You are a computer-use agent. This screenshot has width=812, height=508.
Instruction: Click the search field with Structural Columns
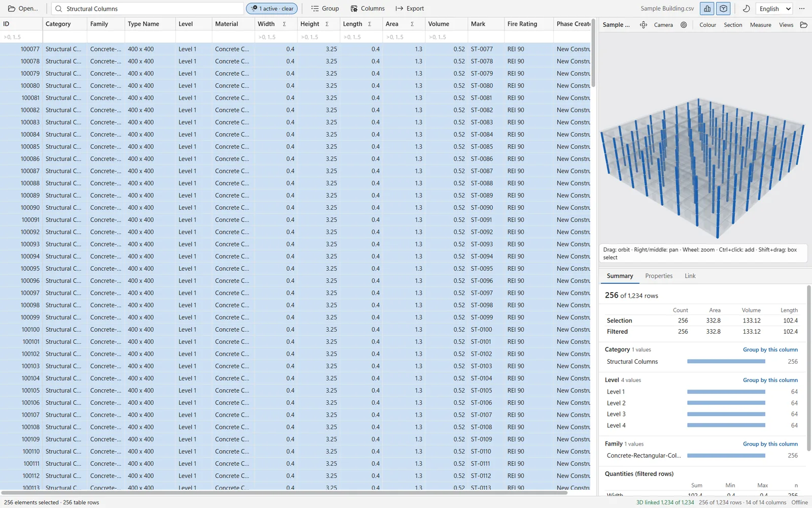coord(148,9)
